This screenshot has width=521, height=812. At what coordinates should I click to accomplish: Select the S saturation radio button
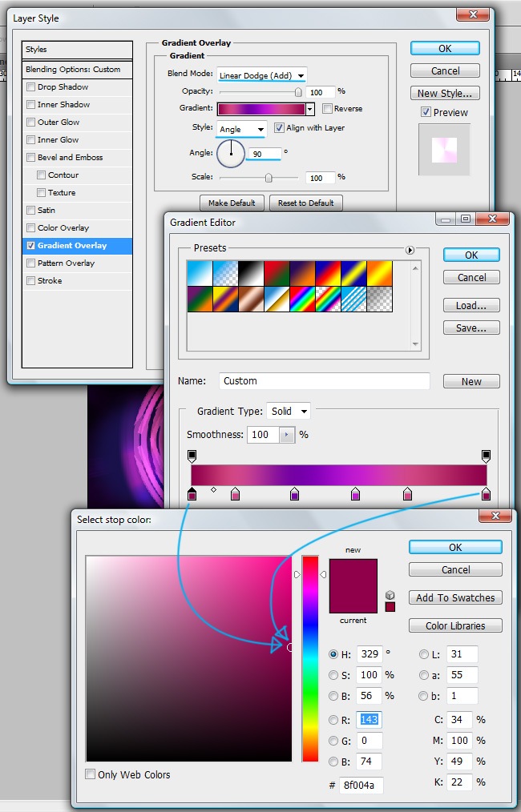pos(333,675)
